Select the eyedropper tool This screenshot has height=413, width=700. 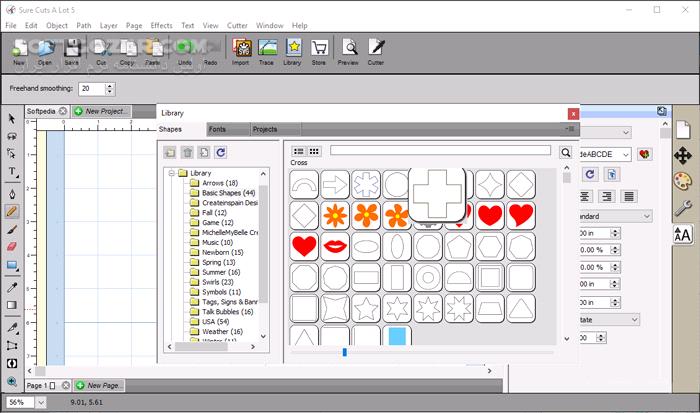pos(12,288)
